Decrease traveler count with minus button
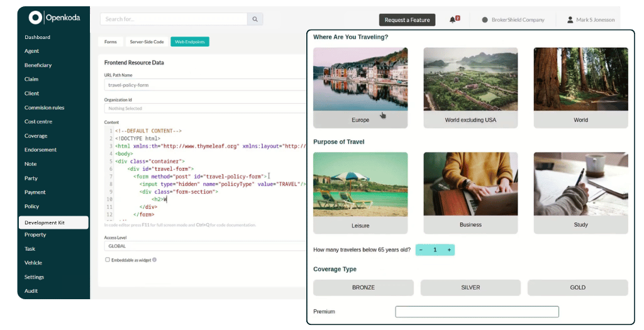The image size is (644, 330). pyautogui.click(x=421, y=250)
